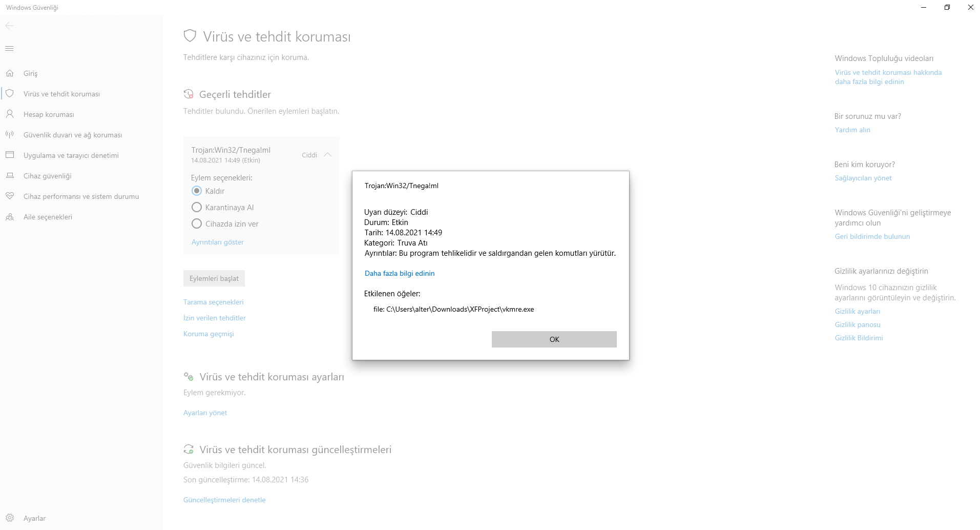Viewport: 980px width, 530px height.
Task: Open the Gizlilik Bildirimi link
Action: (x=859, y=338)
